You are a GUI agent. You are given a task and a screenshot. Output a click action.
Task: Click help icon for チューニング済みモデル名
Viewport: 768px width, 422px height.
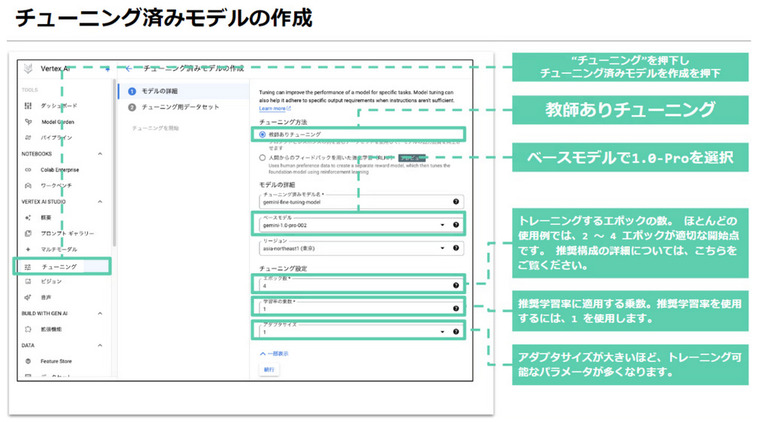coord(456,202)
